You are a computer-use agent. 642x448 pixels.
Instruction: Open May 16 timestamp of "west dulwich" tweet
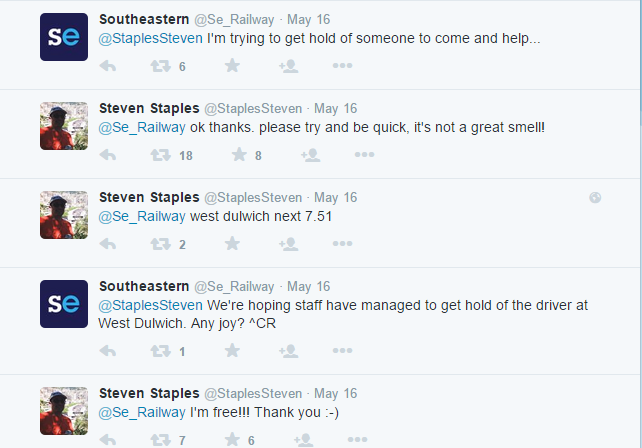click(335, 198)
